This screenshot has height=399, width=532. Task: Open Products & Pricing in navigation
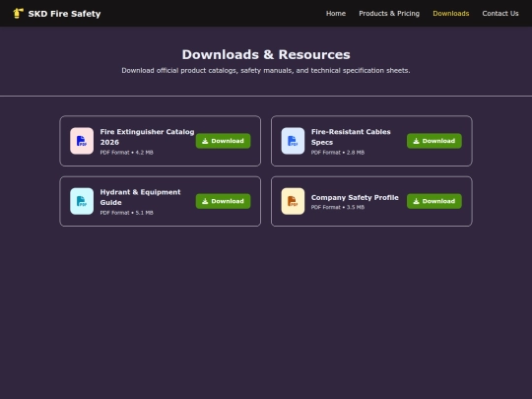(x=389, y=14)
